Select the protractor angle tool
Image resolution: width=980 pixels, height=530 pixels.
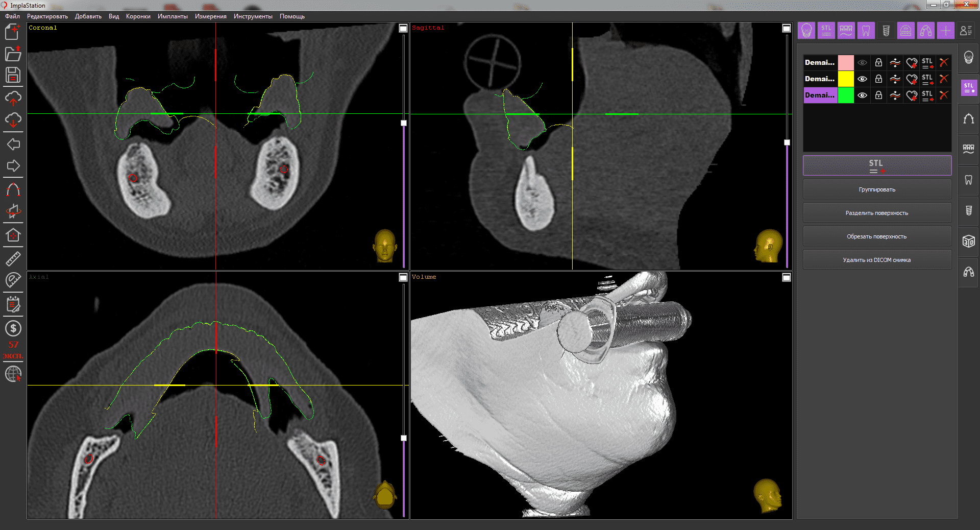[13, 280]
